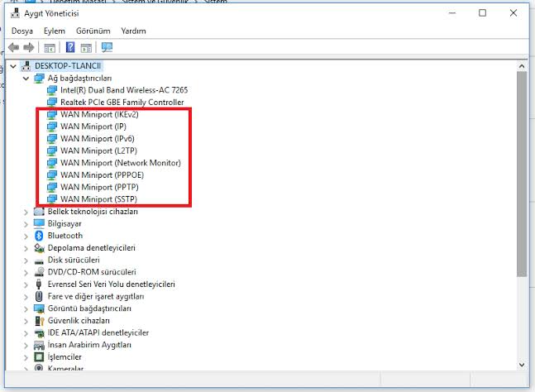Expand DVD/CD-ROM sürücüleri category
The width and height of the screenshot is (535, 392).
click(26, 273)
